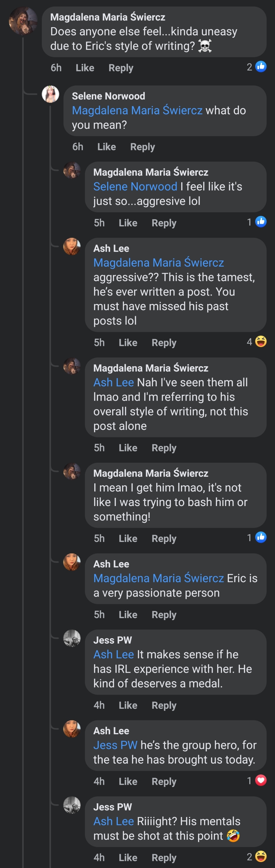Like Selene Norwood's 'what do you mean?' comment

coord(106,147)
